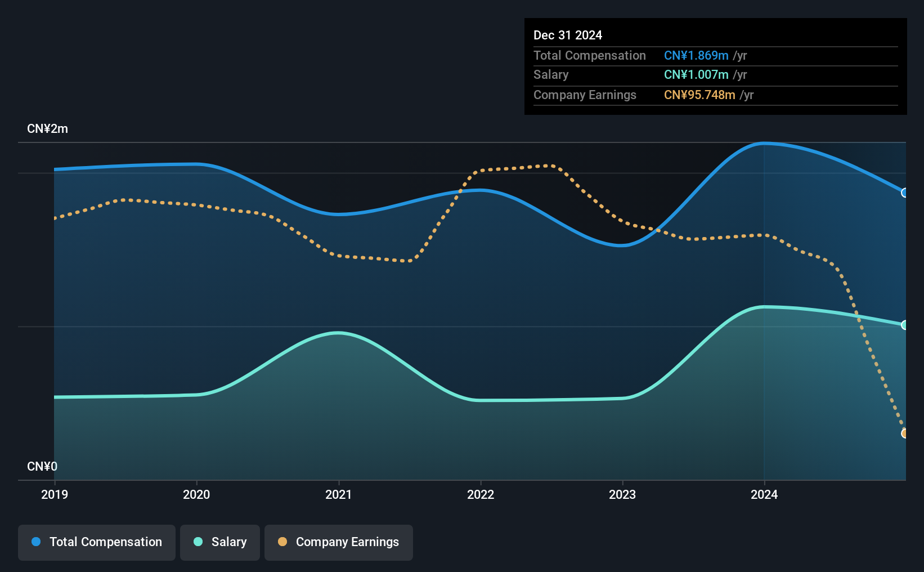Click the Total Compensation endpoint marker on the chart
Screen dimensions: 924x572
tap(905, 193)
